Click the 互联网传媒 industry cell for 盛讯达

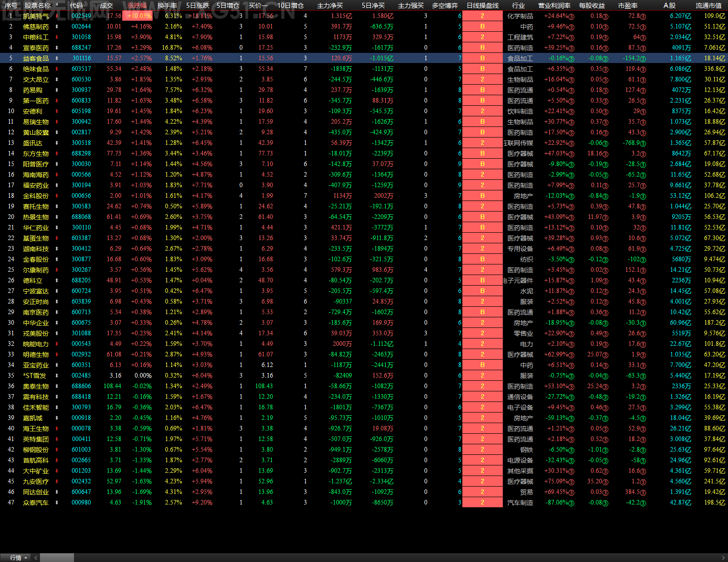pos(518,143)
